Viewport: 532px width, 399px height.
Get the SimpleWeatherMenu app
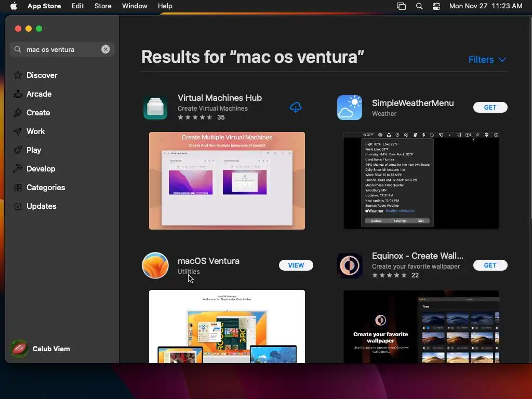coord(490,107)
